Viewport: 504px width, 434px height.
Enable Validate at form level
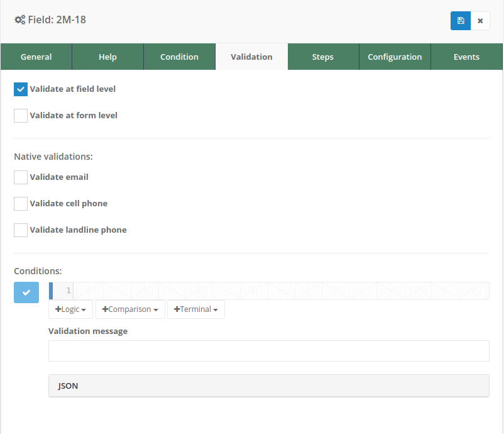[21, 116]
